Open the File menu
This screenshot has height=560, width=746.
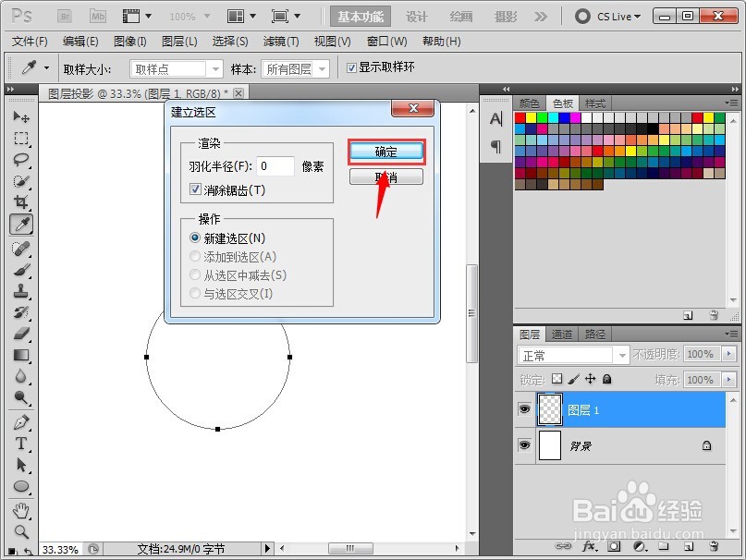(x=30, y=42)
